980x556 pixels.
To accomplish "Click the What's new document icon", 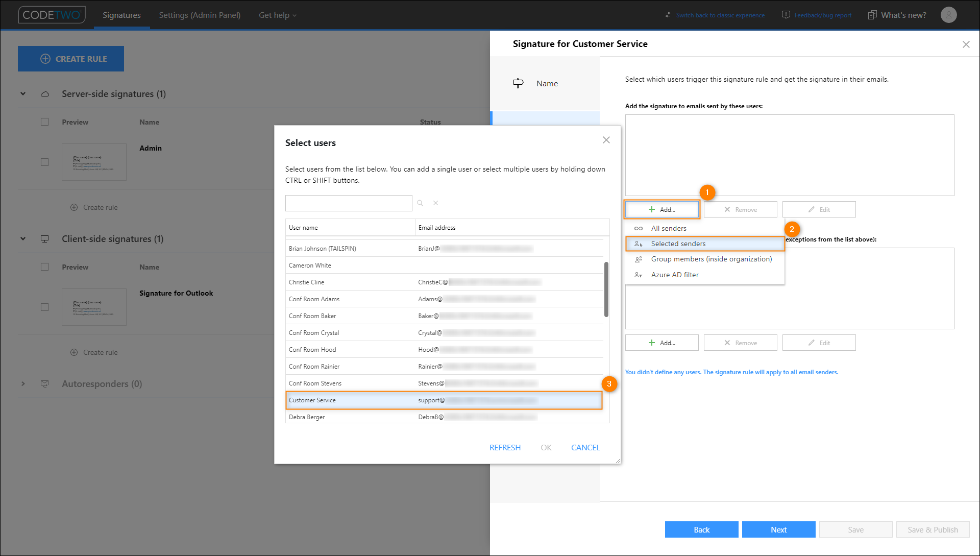I will click(872, 15).
